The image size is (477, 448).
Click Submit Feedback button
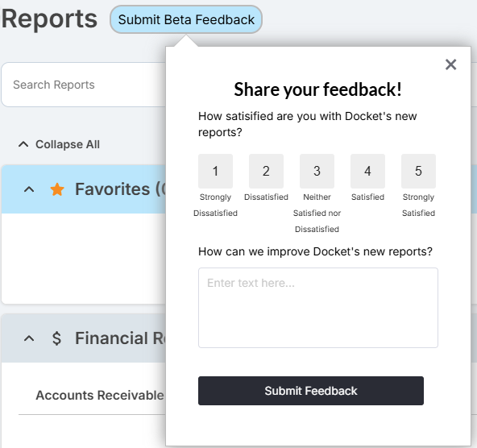(x=311, y=391)
